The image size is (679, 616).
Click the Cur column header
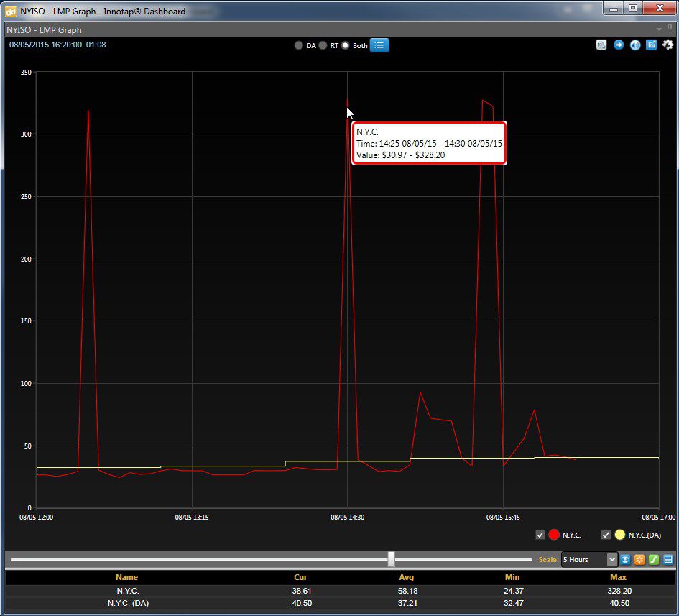click(300, 577)
